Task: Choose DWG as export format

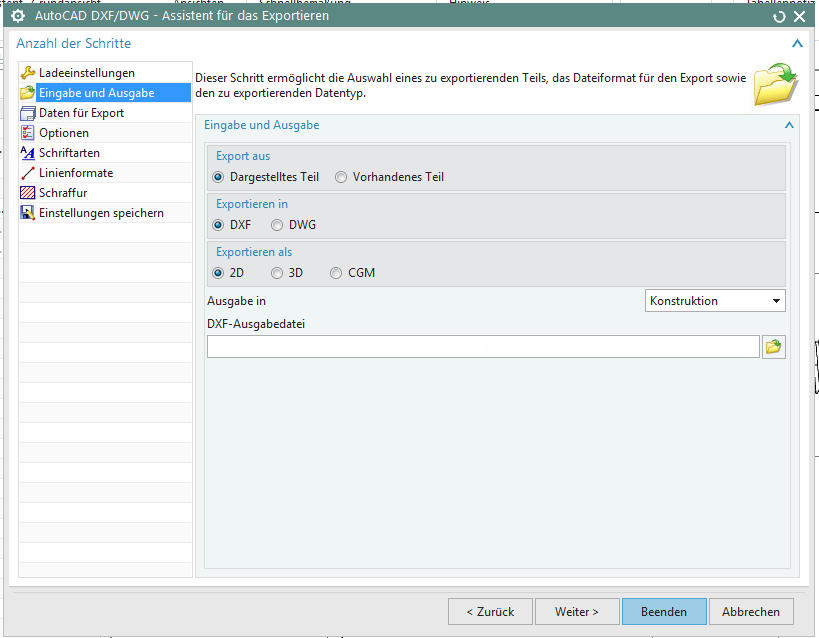Action: (277, 225)
